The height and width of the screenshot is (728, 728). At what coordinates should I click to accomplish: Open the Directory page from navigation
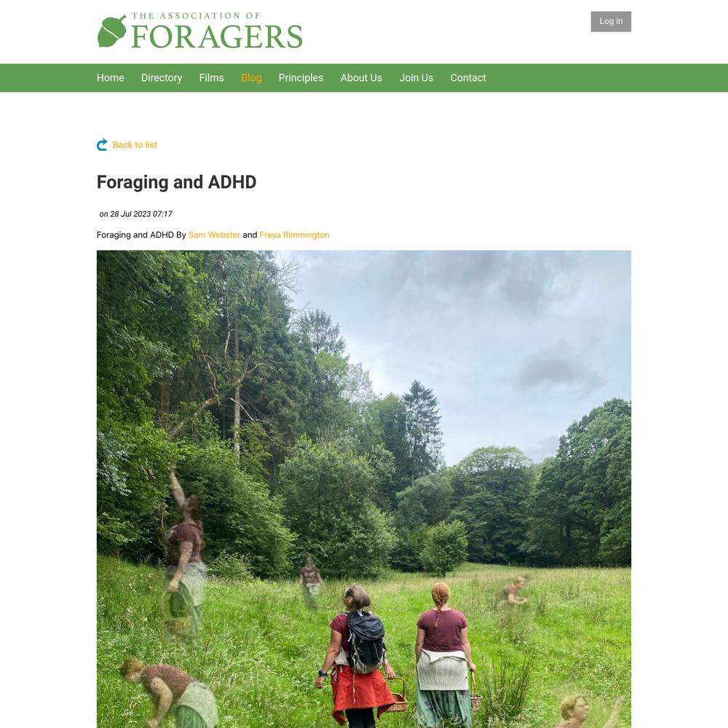(162, 78)
